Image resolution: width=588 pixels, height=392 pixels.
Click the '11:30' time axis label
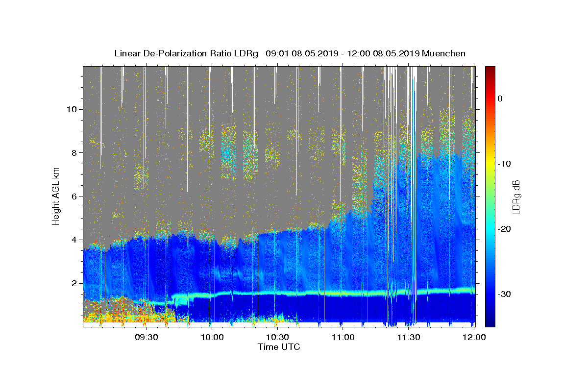click(x=409, y=338)
